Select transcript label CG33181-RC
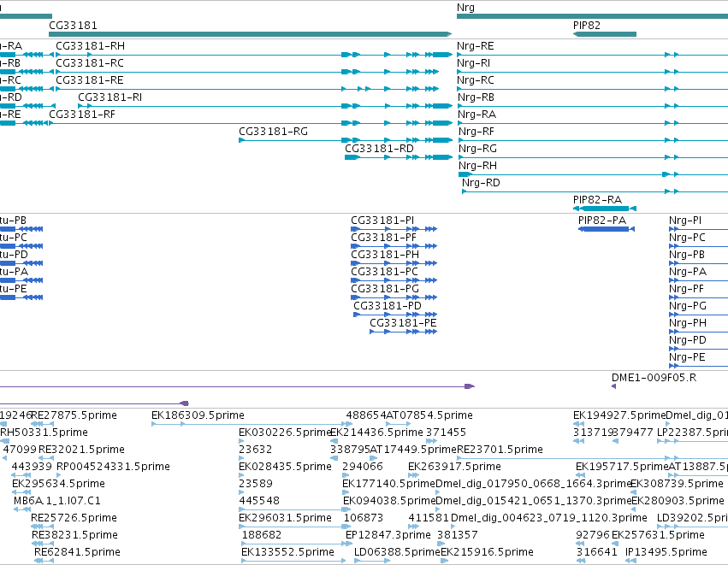This screenshot has height=565, width=728. click(x=90, y=63)
